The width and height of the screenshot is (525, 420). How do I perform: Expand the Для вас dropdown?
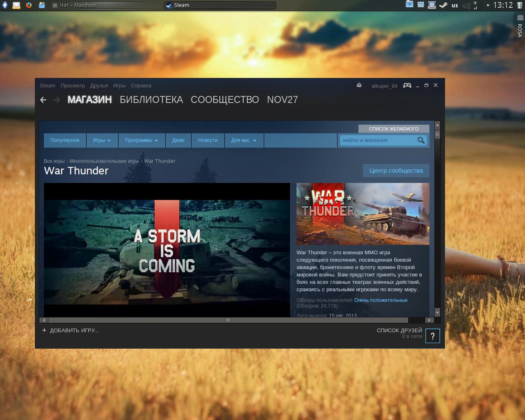tap(244, 140)
